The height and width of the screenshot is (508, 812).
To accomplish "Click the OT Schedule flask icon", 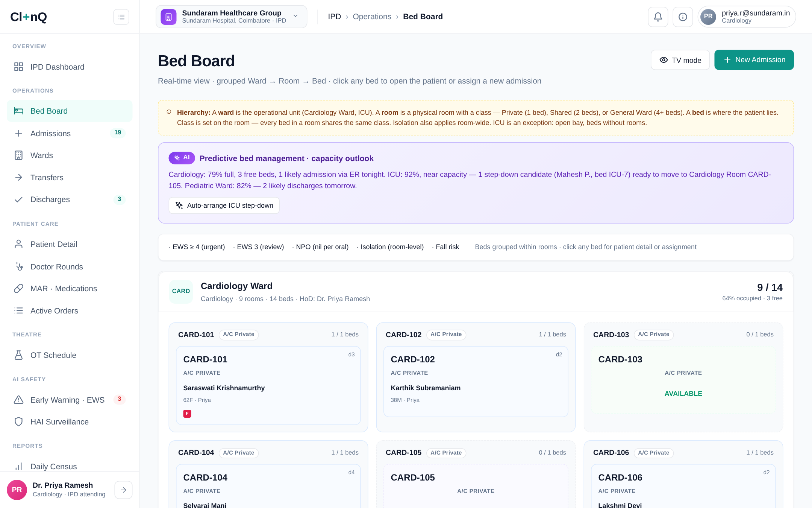I will [18, 355].
